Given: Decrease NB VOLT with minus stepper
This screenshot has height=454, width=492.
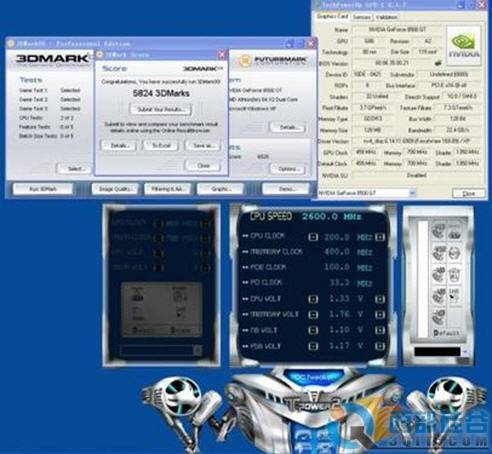Looking at the screenshot, I should 313,330.
